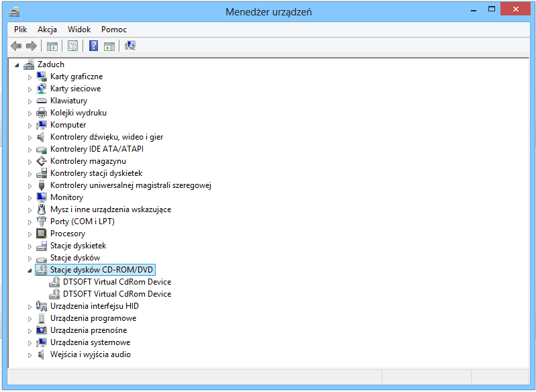Image resolution: width=536 pixels, height=392 pixels.
Task: Select Kontrolery uniwersalnej magistrali szeregowej row
Action: click(131, 185)
